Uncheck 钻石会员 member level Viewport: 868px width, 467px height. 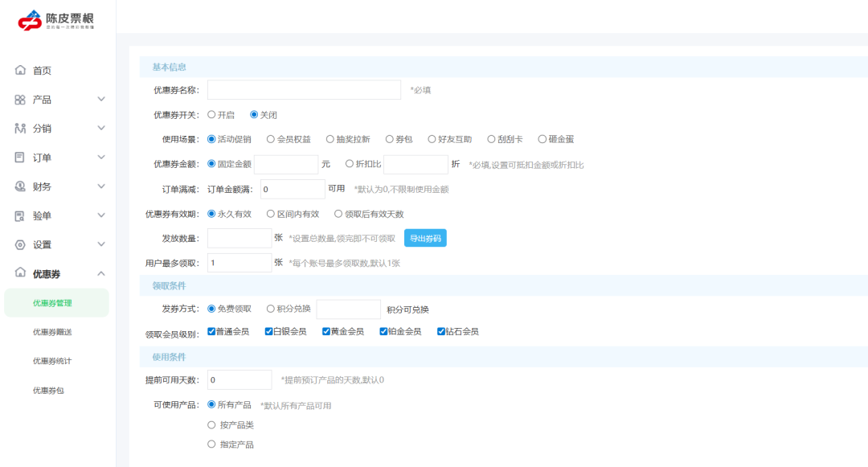tap(441, 331)
